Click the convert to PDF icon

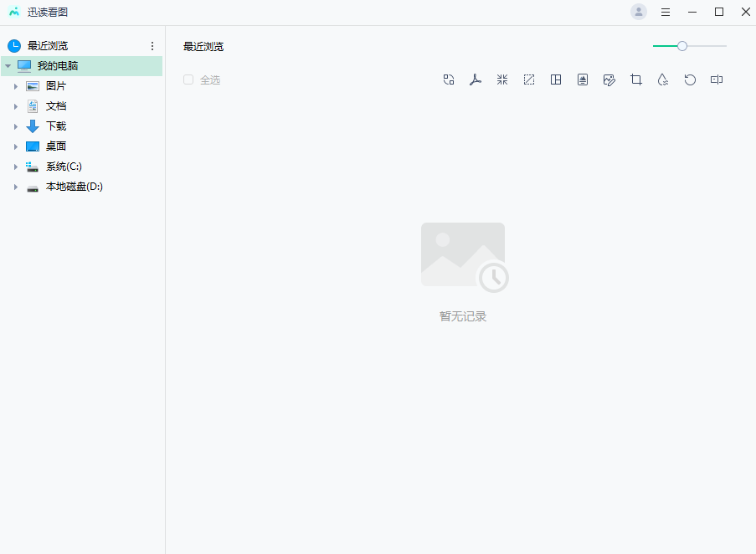tap(476, 80)
